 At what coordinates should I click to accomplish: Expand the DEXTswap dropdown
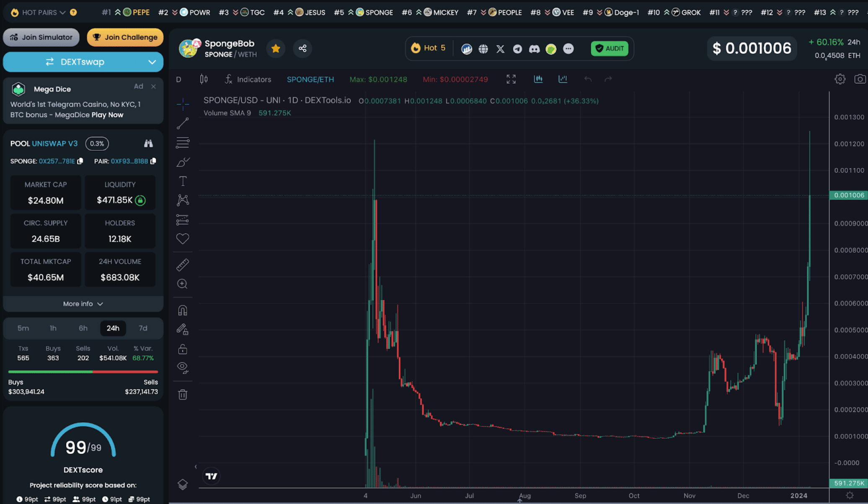tap(152, 62)
